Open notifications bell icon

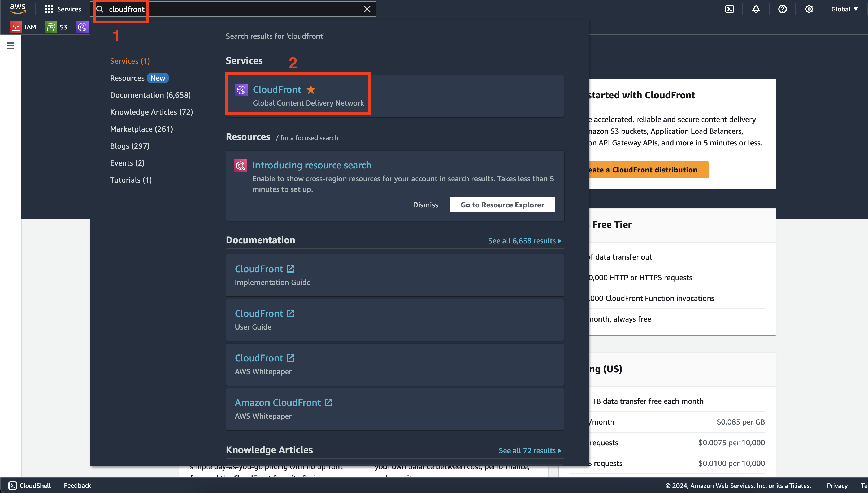click(756, 9)
